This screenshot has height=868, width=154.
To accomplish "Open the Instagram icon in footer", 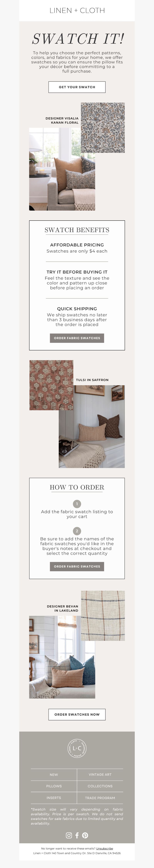I will point(69,835).
